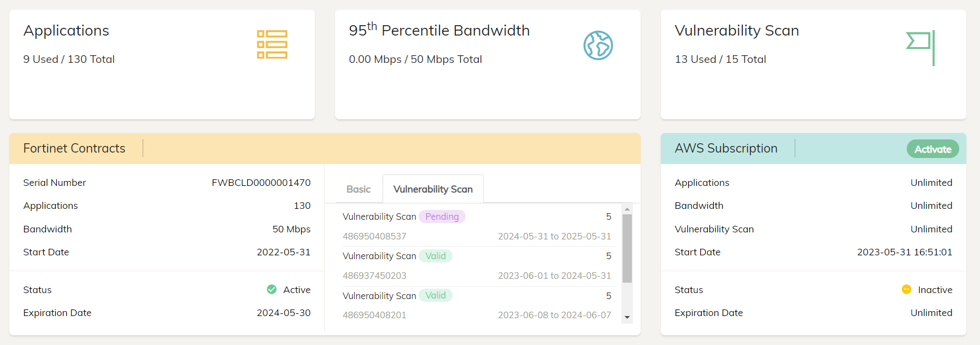The height and width of the screenshot is (345, 980).
Task: Select the Pending status badge
Action: tap(442, 216)
